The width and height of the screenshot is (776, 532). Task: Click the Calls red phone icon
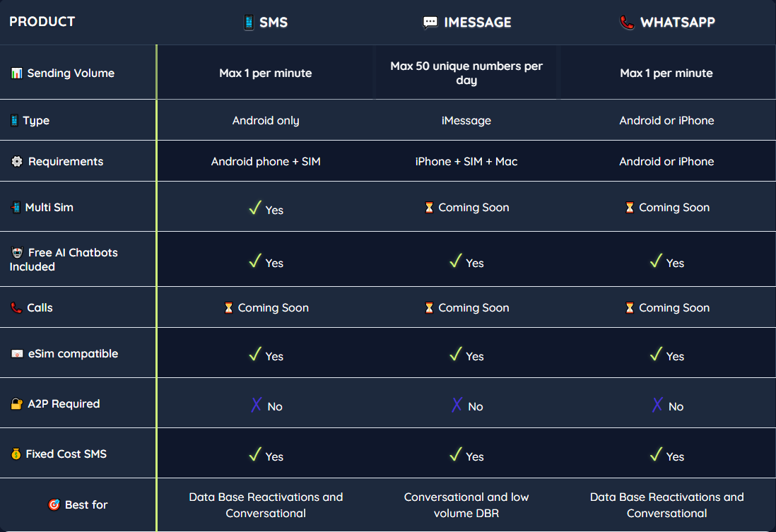tap(16, 308)
